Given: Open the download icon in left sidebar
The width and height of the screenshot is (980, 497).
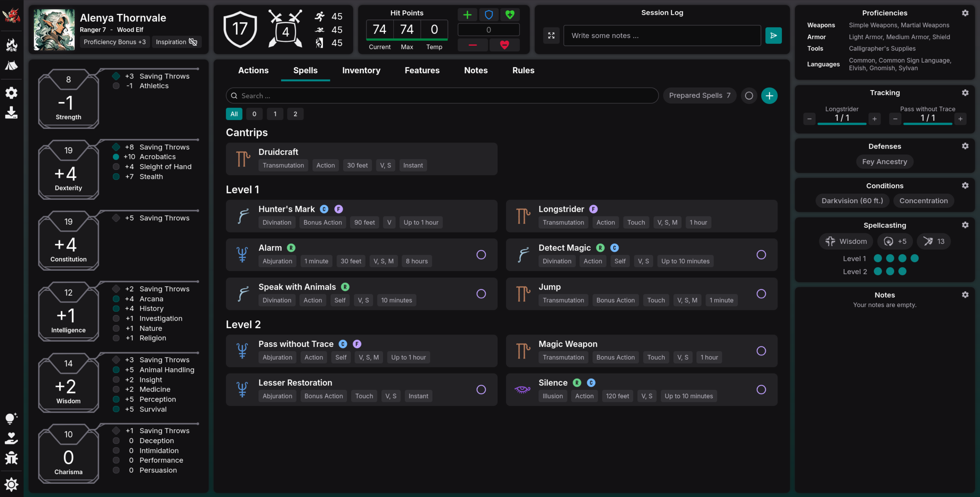Looking at the screenshot, I should (11, 113).
